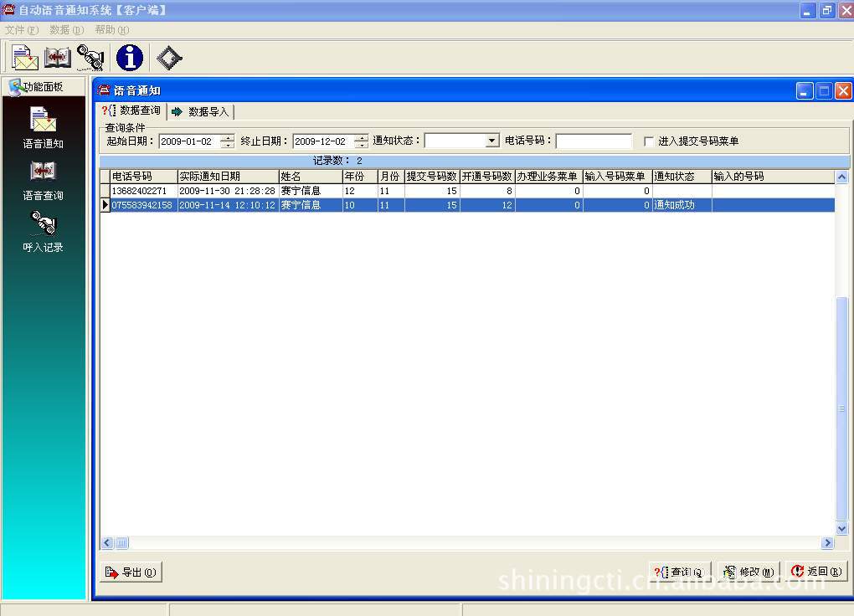Minimize the 语音通知 child window
This screenshot has width=854, height=616.
[805, 90]
